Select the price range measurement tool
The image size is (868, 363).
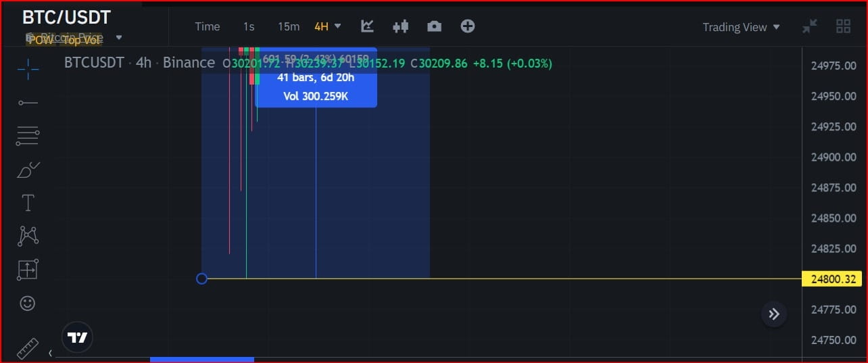coord(28,270)
